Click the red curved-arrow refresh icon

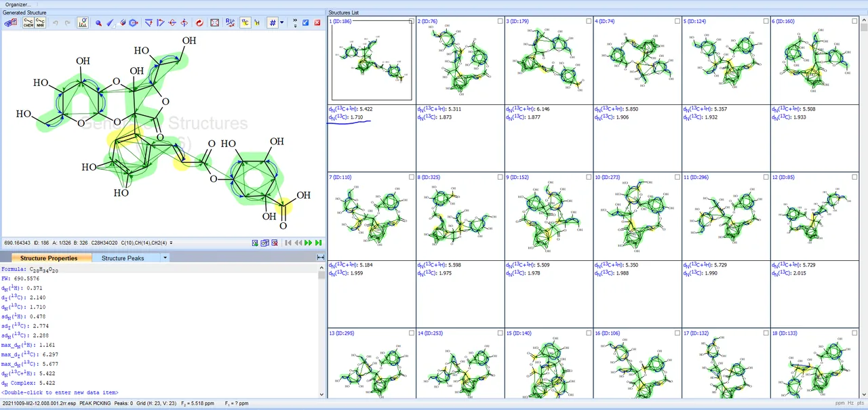tap(199, 22)
